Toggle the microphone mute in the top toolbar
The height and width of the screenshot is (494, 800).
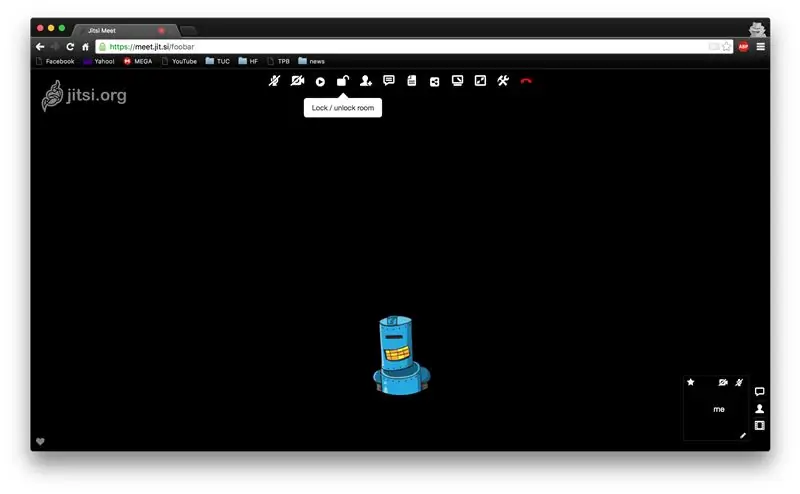274,81
